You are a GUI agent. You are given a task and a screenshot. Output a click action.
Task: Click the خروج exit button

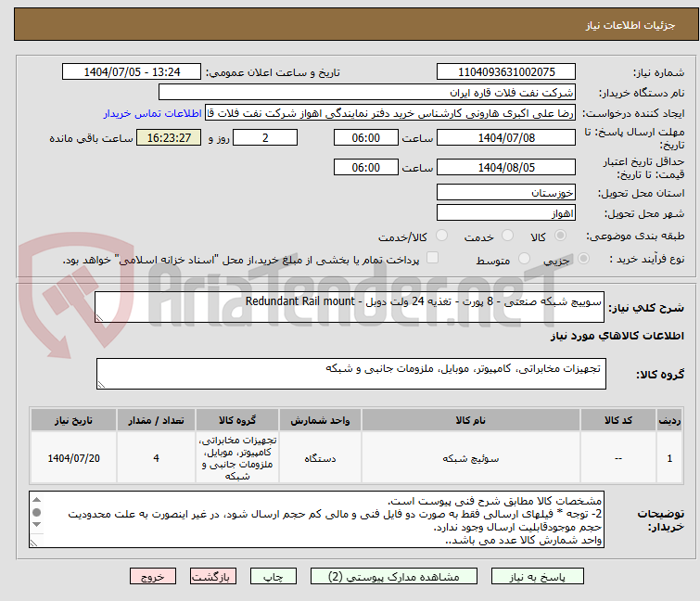click(x=153, y=577)
